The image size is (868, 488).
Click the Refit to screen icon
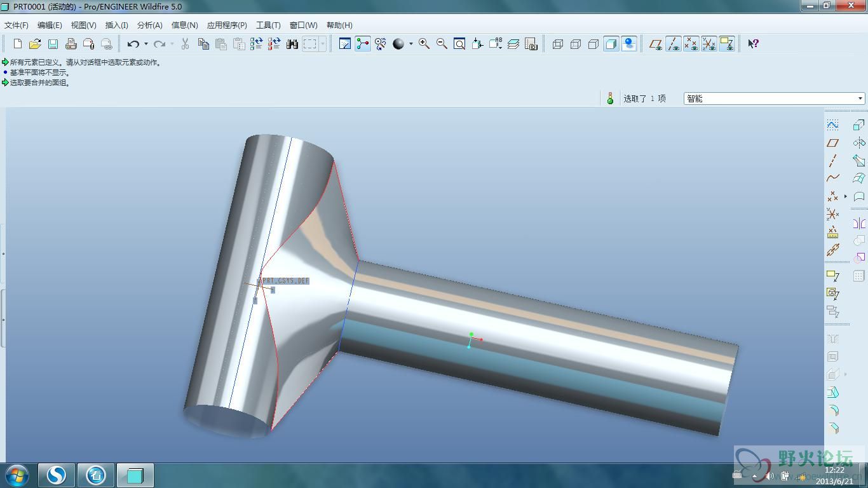pos(459,44)
